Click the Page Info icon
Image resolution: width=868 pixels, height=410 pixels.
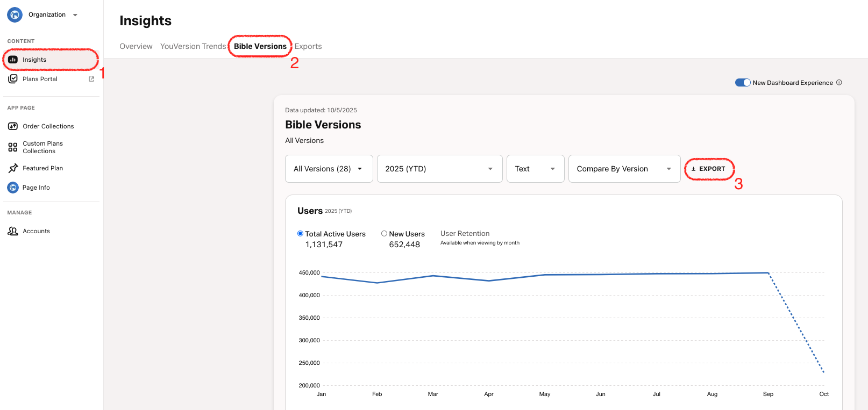[13, 188]
